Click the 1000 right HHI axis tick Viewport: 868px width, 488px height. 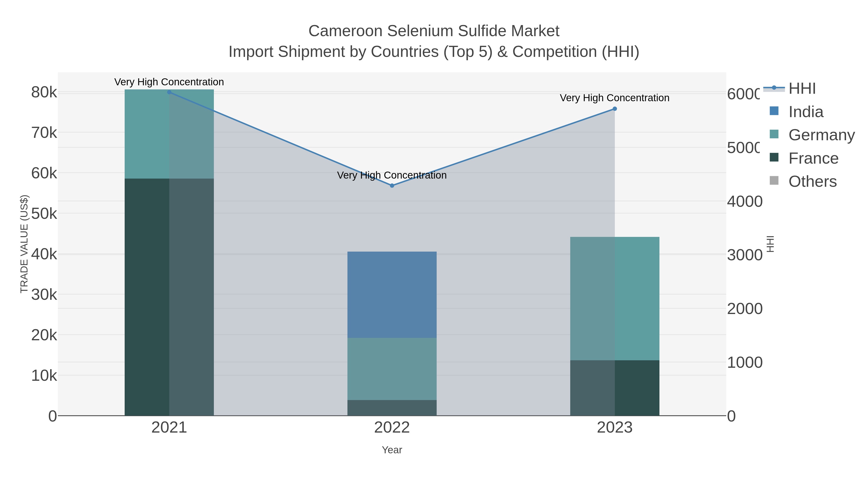745,362
